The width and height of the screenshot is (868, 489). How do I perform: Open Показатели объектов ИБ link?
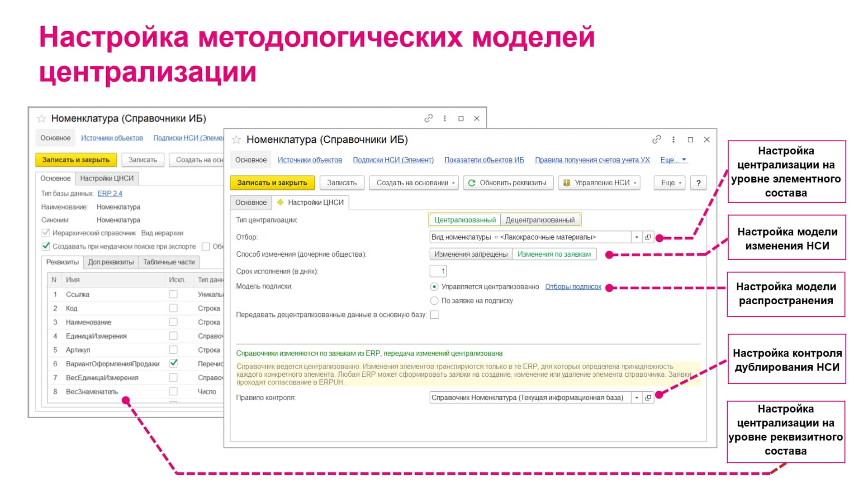[x=484, y=160]
